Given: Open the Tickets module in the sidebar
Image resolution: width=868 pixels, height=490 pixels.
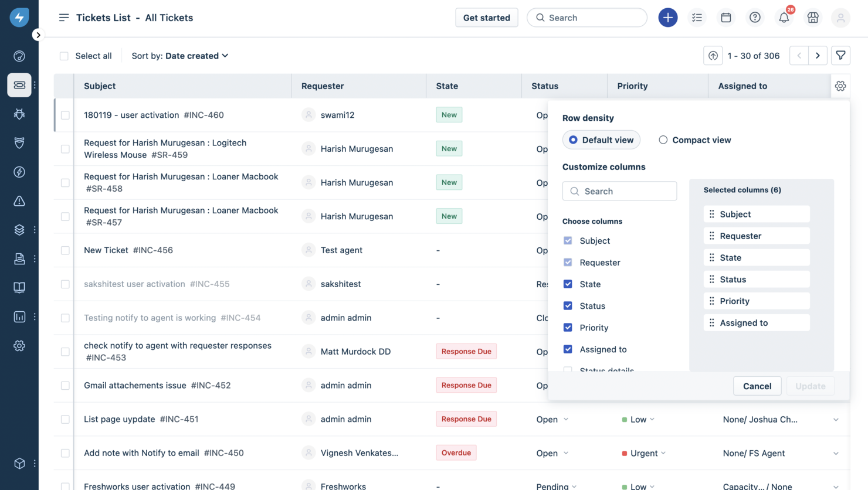Looking at the screenshot, I should (x=19, y=85).
